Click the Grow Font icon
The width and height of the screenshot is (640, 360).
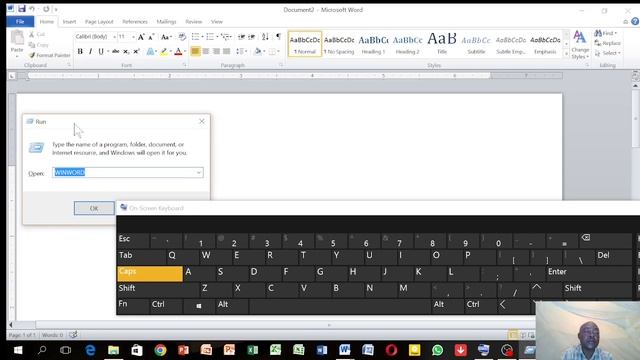pyautogui.click(x=141, y=37)
